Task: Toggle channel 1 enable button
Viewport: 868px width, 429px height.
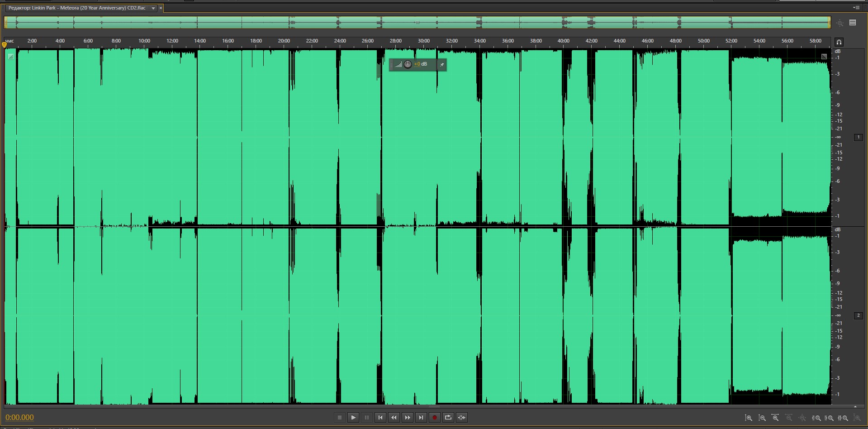Action: 858,137
